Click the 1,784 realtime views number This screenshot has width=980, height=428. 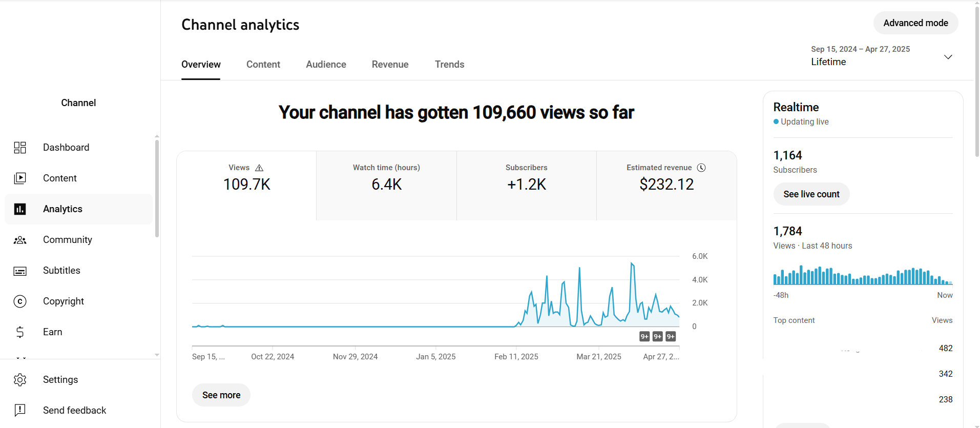coord(787,231)
